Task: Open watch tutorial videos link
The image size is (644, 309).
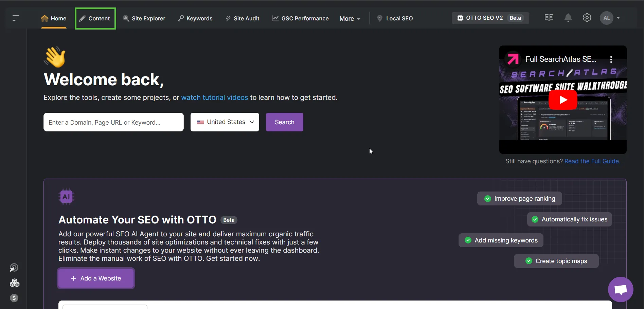Action: (x=215, y=97)
